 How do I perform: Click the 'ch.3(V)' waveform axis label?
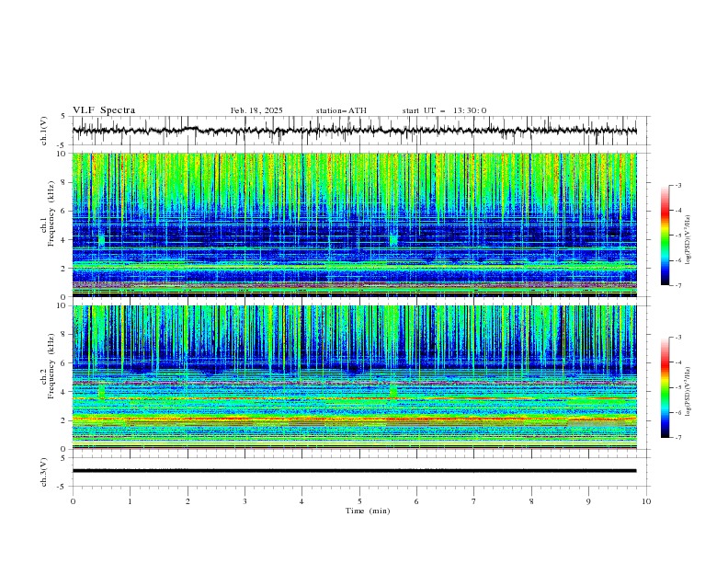[44, 472]
